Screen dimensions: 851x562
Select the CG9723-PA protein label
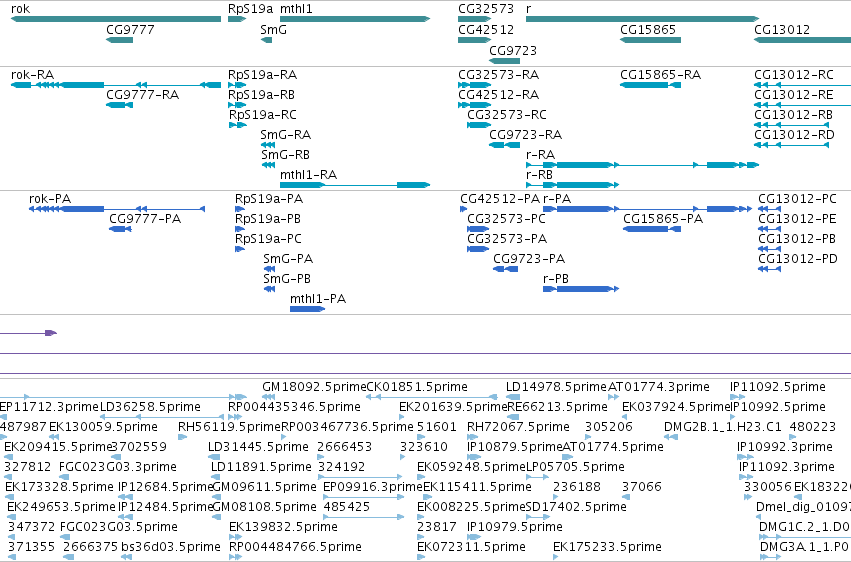pyautogui.click(x=529, y=258)
